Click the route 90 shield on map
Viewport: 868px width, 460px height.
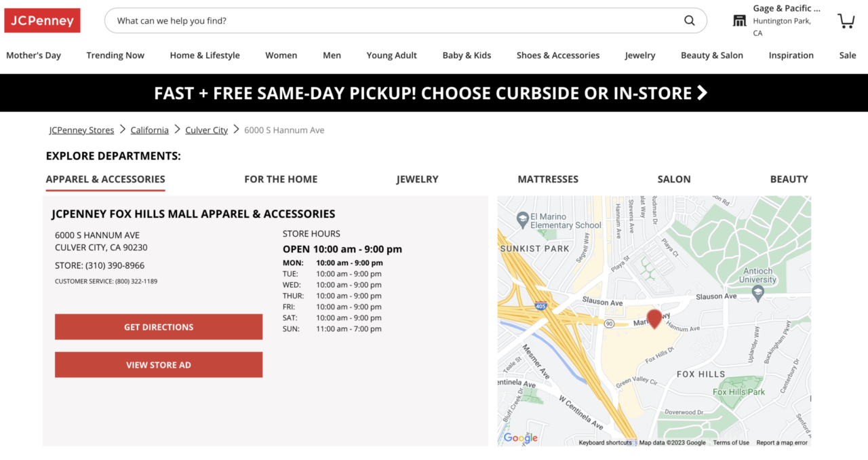[x=610, y=323]
